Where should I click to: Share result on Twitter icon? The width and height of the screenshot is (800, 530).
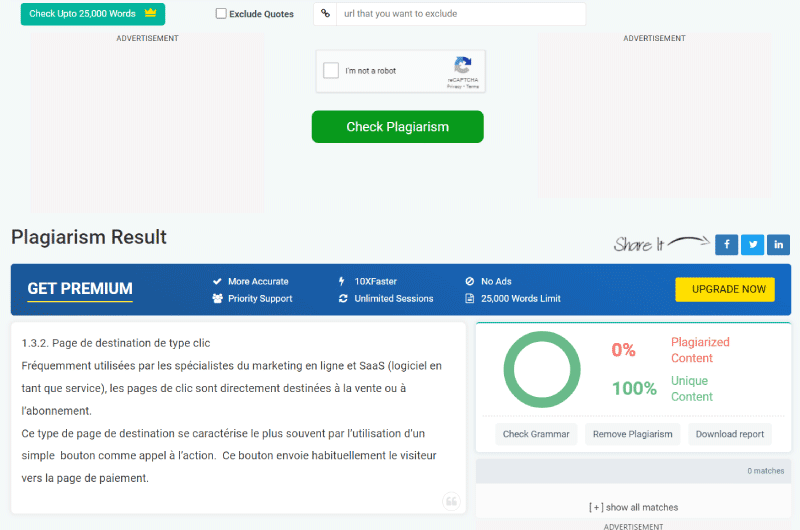click(x=753, y=245)
